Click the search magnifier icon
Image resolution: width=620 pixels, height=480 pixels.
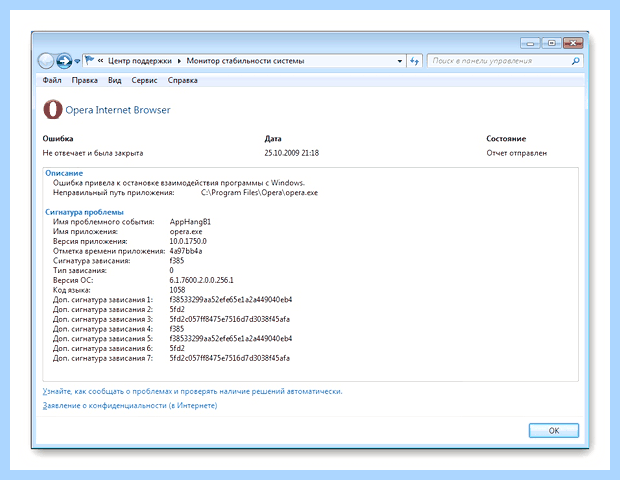coord(575,61)
